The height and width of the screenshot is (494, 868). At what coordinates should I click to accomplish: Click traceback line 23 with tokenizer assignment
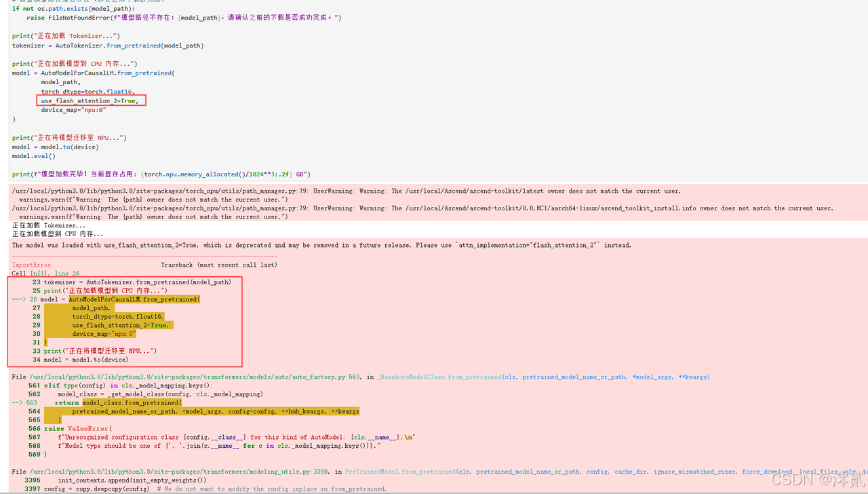click(132, 282)
